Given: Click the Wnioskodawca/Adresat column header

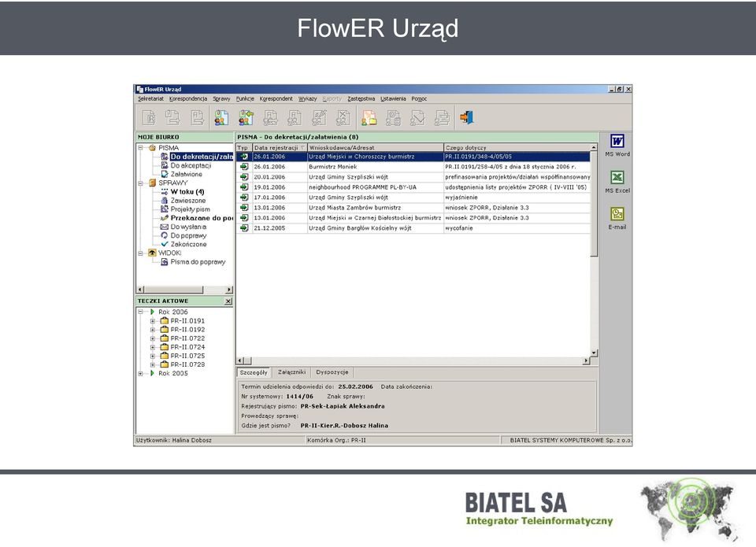Looking at the screenshot, I should point(375,147).
